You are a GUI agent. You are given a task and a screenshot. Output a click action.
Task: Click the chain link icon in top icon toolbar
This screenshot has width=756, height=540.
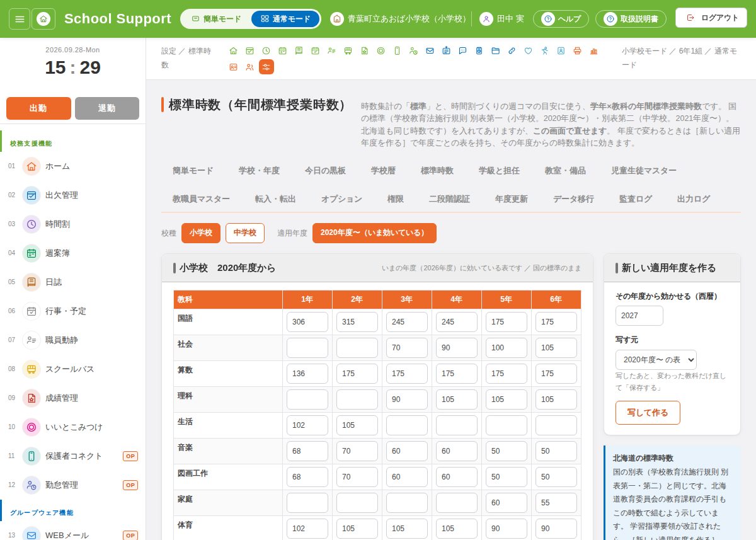[x=512, y=51]
